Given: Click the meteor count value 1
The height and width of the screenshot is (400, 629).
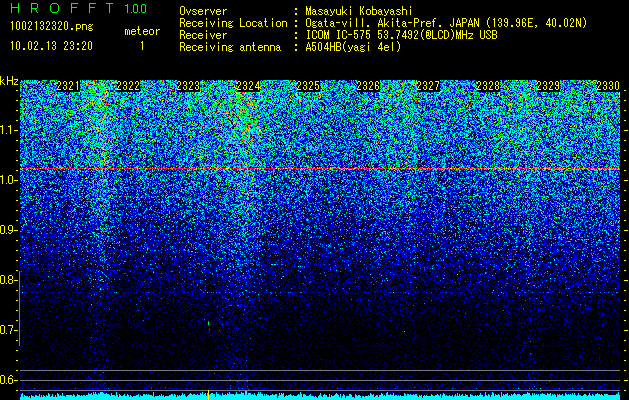Looking at the screenshot, I should coord(142,46).
